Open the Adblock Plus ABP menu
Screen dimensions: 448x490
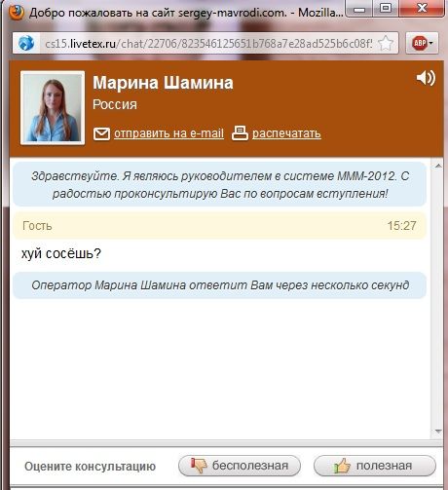422,43
